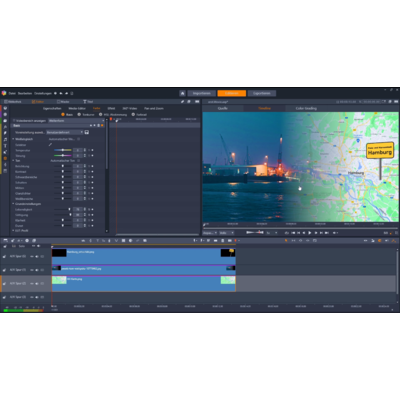This screenshot has height=400, width=400.
Task: Select the Tonkurve radio option
Action: point(86,114)
